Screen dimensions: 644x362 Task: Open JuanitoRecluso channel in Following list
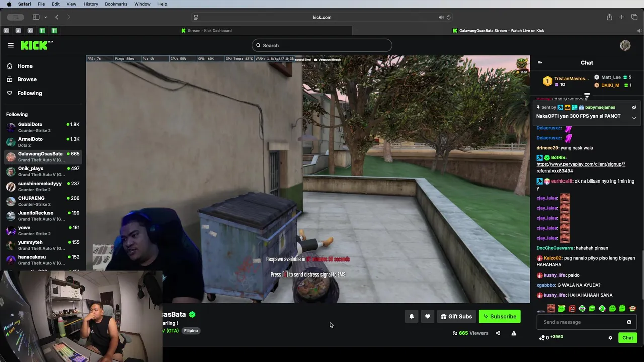point(43,216)
